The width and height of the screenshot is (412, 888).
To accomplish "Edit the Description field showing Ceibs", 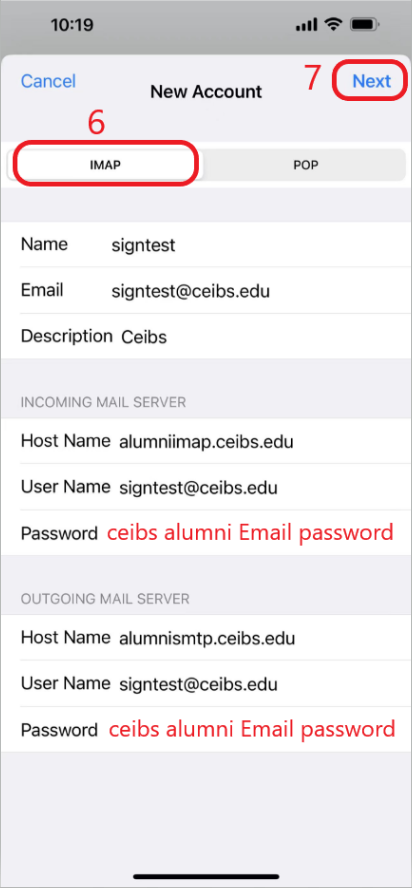I will pyautogui.click(x=206, y=336).
